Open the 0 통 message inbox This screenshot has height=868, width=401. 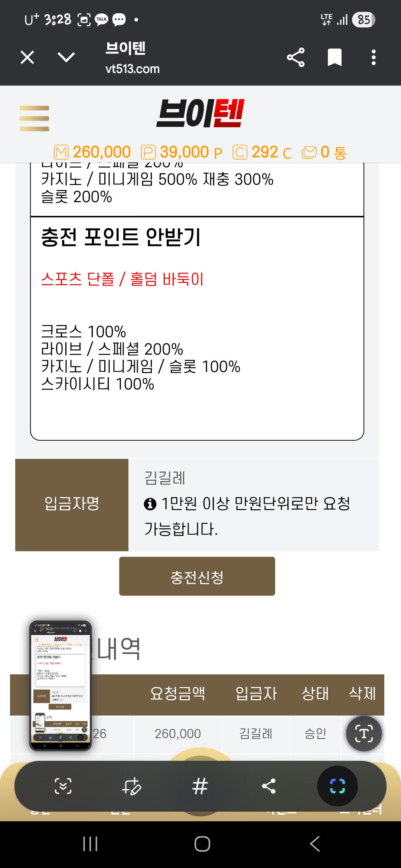tap(324, 152)
